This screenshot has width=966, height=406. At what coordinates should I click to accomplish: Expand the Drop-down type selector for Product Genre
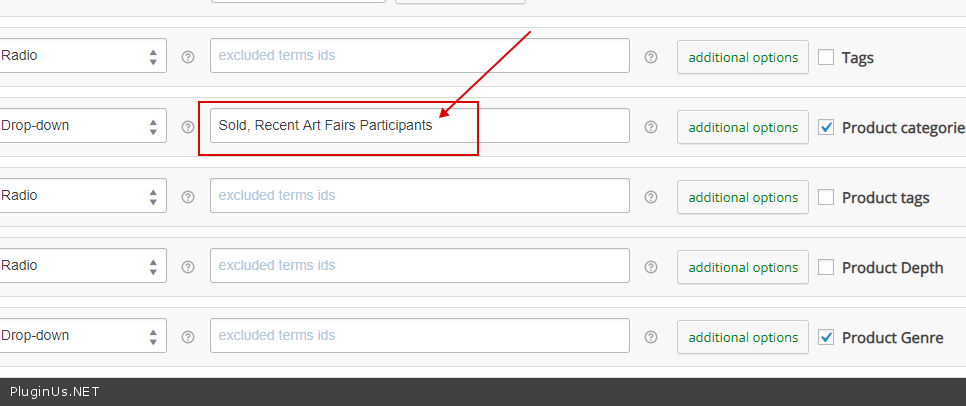[x=80, y=336]
